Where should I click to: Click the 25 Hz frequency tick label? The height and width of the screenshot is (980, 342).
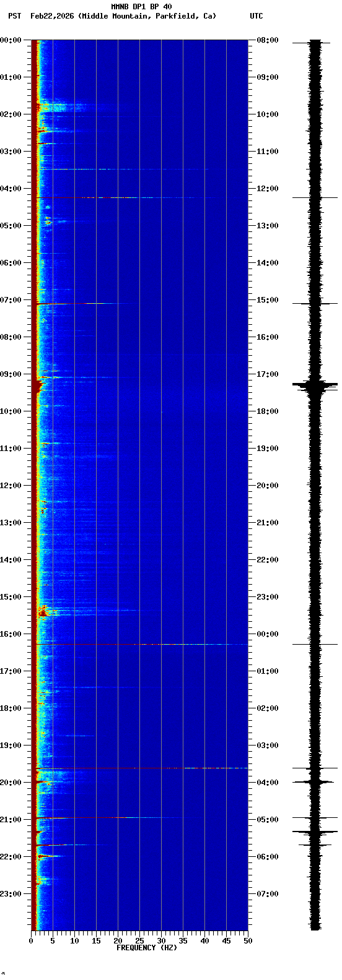(139, 941)
